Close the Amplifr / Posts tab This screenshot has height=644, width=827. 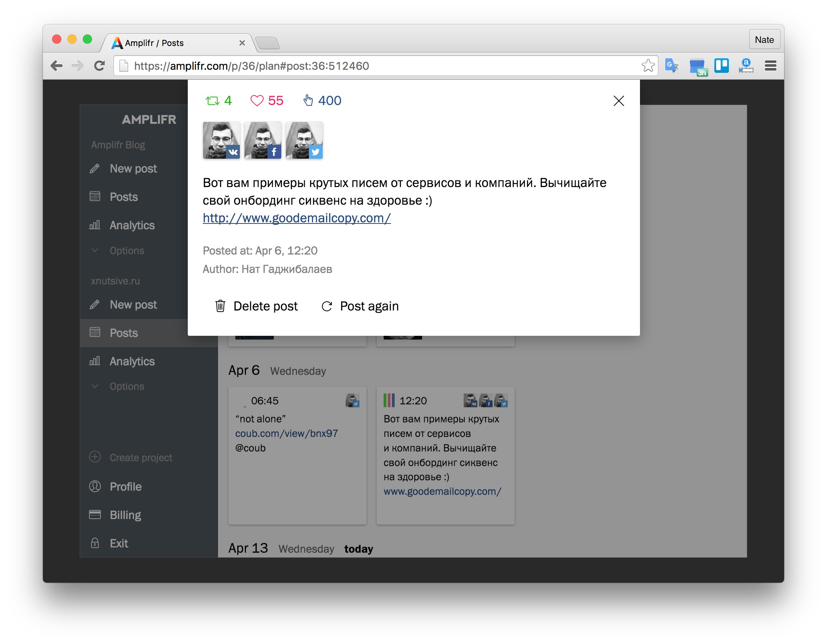pyautogui.click(x=242, y=43)
